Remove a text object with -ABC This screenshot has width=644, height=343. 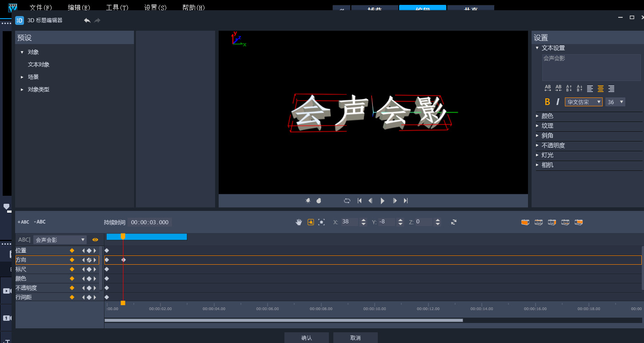(40, 222)
